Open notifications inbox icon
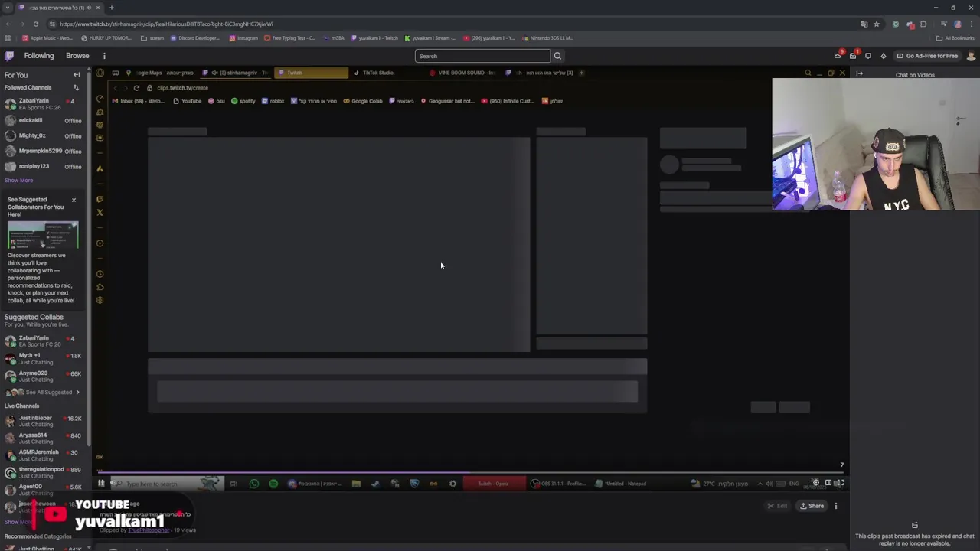The width and height of the screenshot is (980, 551). click(853, 56)
